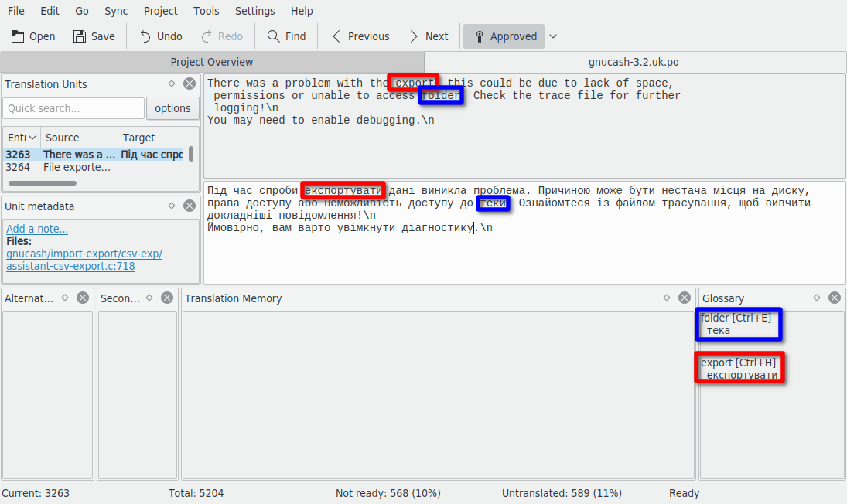Click the horizontal scrollbar in Translation Units
This screenshot has height=504, width=847.
[43, 183]
